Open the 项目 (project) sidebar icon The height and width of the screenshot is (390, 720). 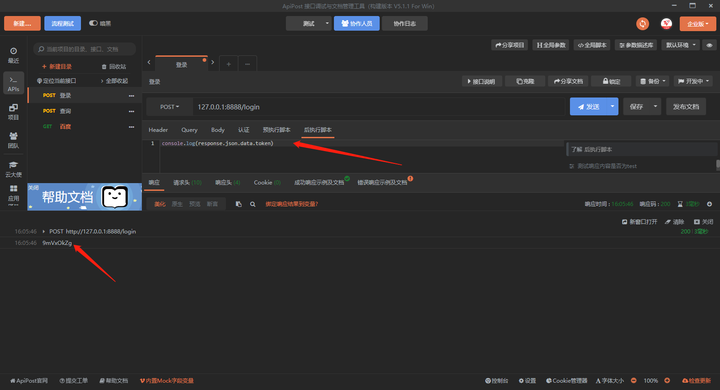13,112
